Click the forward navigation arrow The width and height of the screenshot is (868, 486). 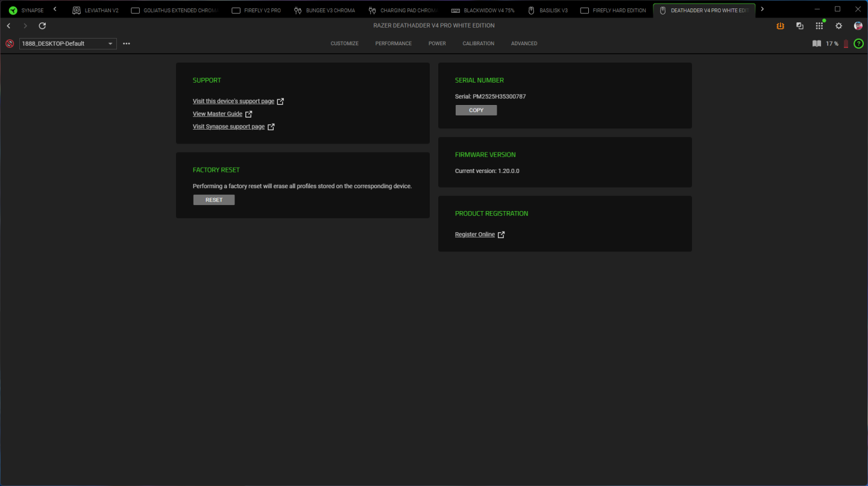pyautogui.click(x=25, y=26)
